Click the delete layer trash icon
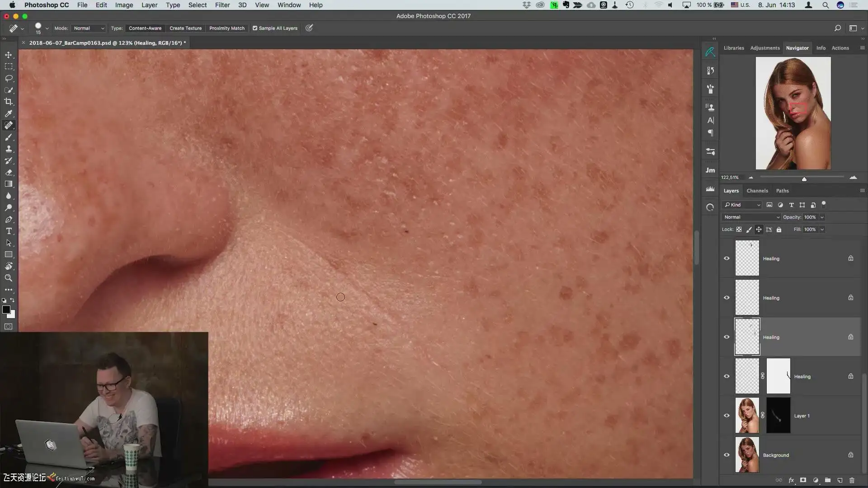The height and width of the screenshot is (488, 868). (852, 480)
